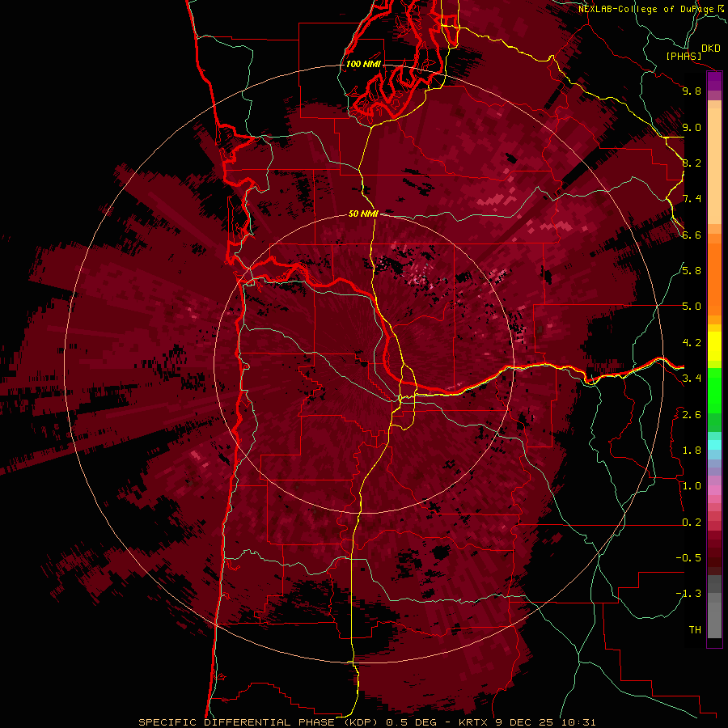
Task: Click the 3.4 colorbar scale value
Action: coord(692,379)
